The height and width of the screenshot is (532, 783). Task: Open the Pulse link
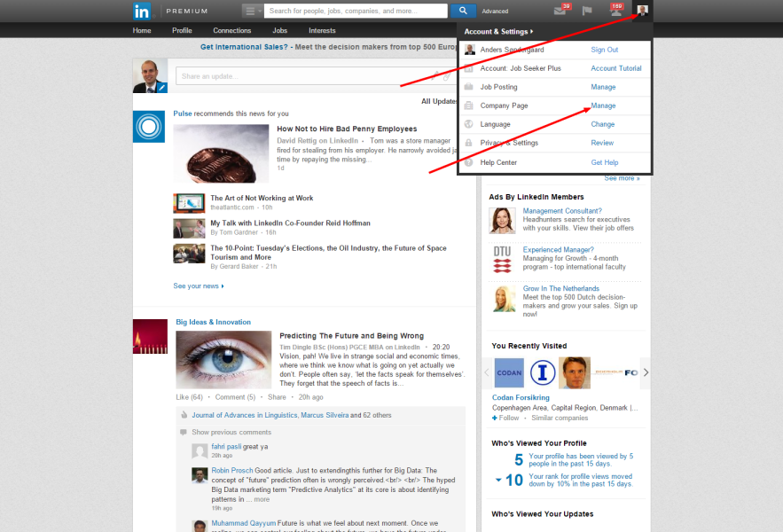point(183,113)
